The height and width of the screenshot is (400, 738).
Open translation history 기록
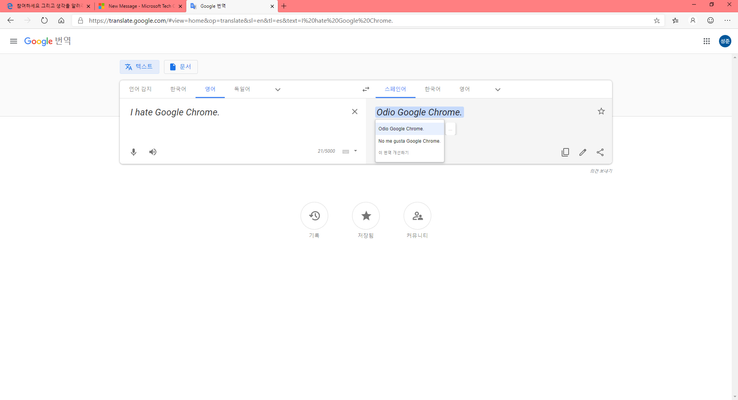pyautogui.click(x=314, y=216)
